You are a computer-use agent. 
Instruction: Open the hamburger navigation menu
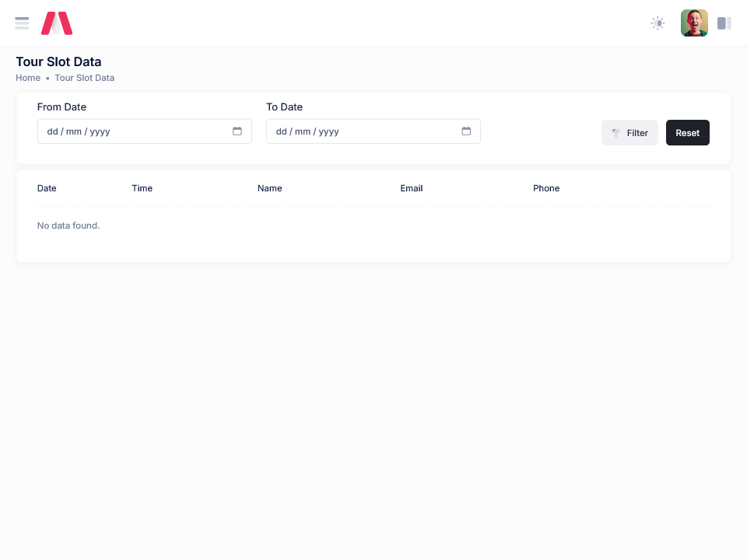22,23
